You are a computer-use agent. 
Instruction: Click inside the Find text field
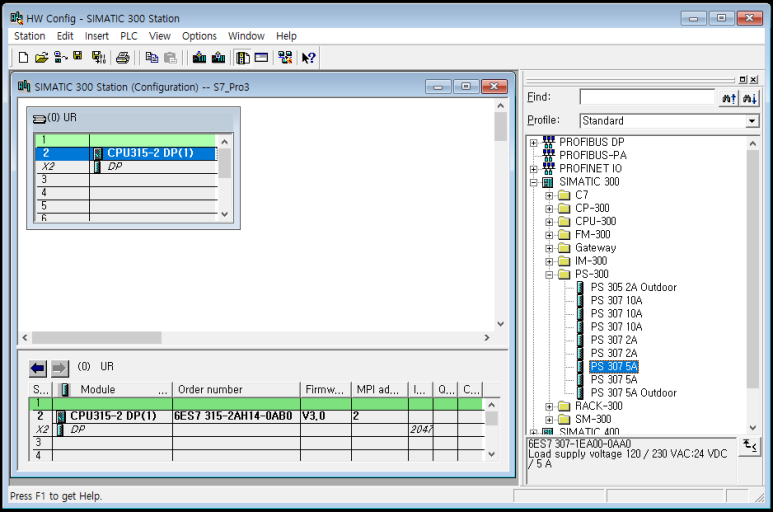[x=647, y=98]
